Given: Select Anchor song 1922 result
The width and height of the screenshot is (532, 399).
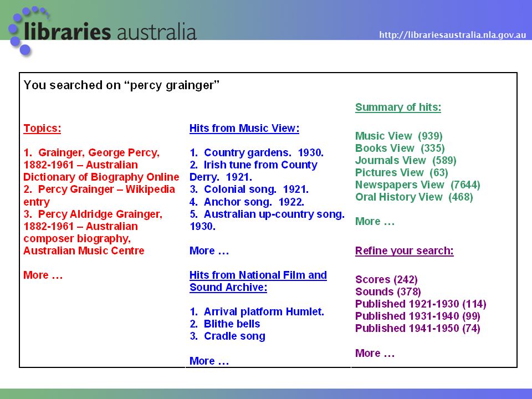Looking at the screenshot, I should (247, 202).
